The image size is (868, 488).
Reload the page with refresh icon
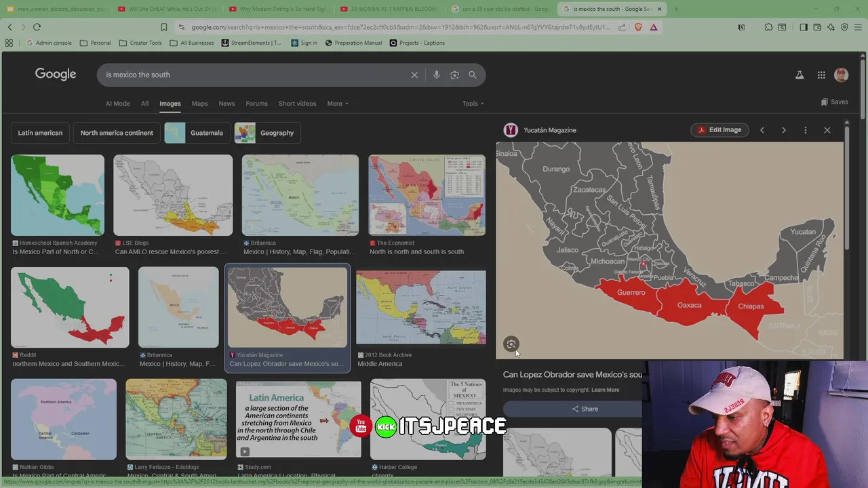pos(37,27)
